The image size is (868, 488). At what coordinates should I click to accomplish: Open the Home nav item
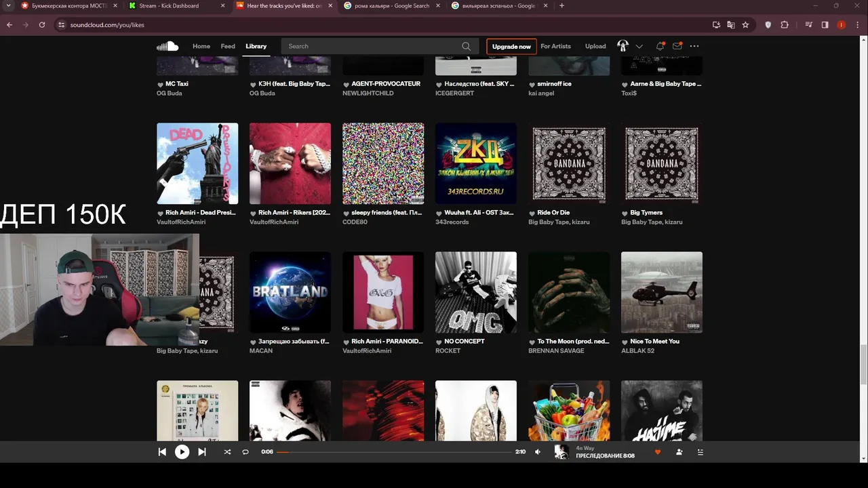201,46
